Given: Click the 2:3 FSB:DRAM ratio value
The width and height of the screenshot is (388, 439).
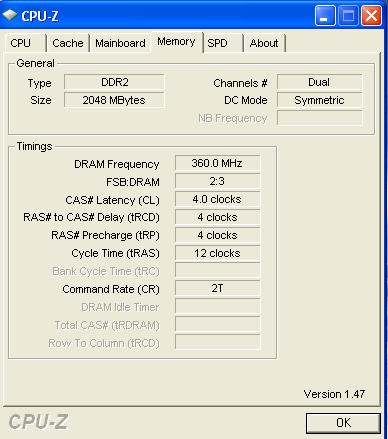Looking at the screenshot, I should pyautogui.click(x=217, y=181).
